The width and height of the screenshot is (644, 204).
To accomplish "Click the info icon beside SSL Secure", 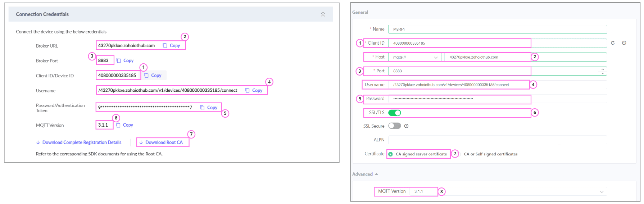I will click(406, 126).
